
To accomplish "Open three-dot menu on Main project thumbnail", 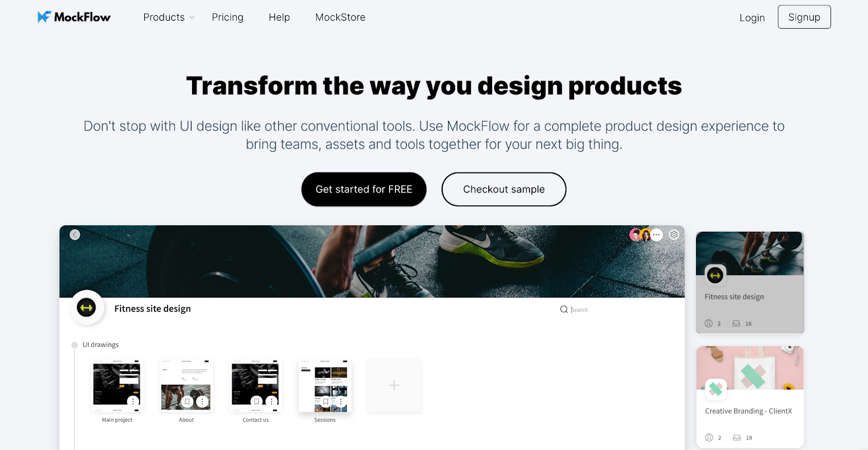I will [133, 402].
